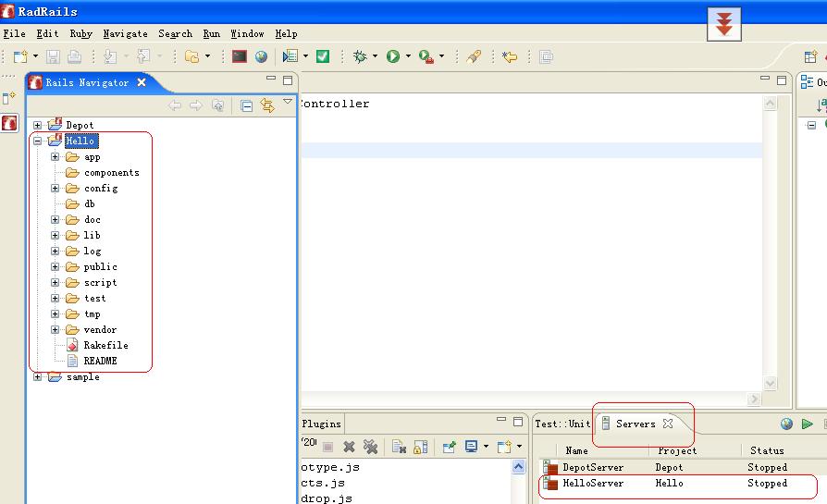Toggle the Pin Console icon
The width and height of the screenshot is (827, 504).
pos(449,447)
